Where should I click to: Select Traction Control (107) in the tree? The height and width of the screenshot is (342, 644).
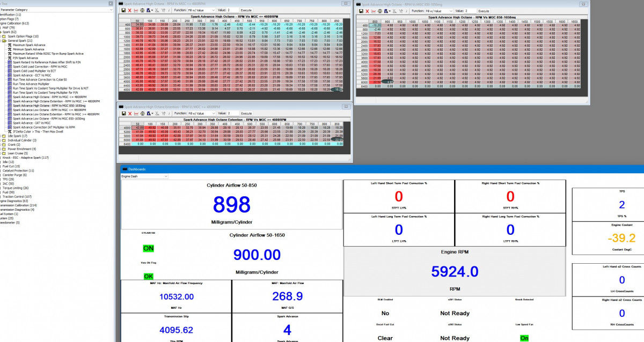(18, 196)
